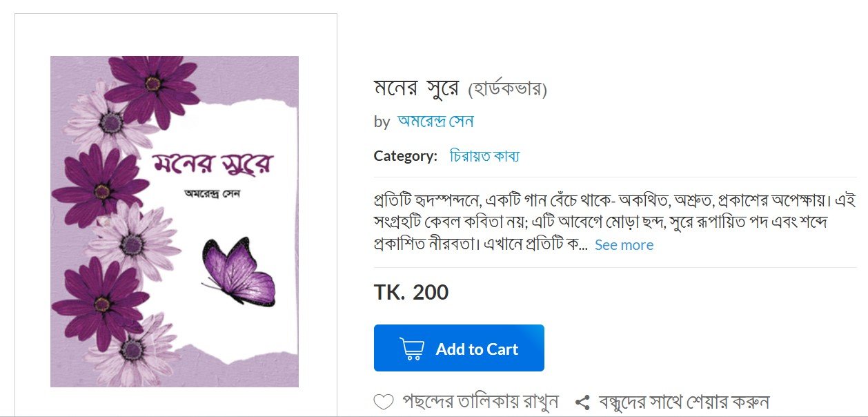868x417 pixels.
Task: Click the shopping cart icon on Add to Cart
Action: point(412,348)
